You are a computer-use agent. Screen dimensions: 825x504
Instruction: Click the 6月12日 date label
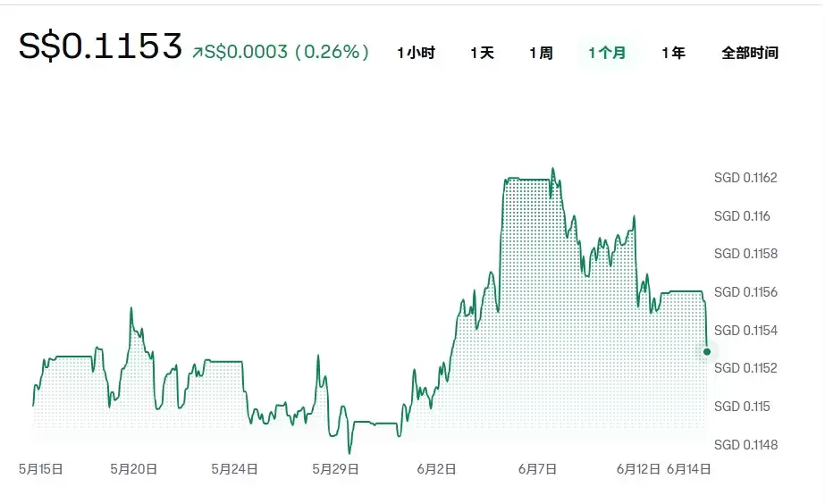(638, 469)
